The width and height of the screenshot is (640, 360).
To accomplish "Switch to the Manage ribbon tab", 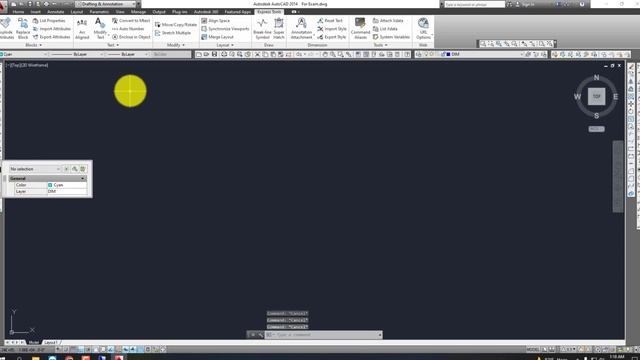I will click(x=138, y=12).
